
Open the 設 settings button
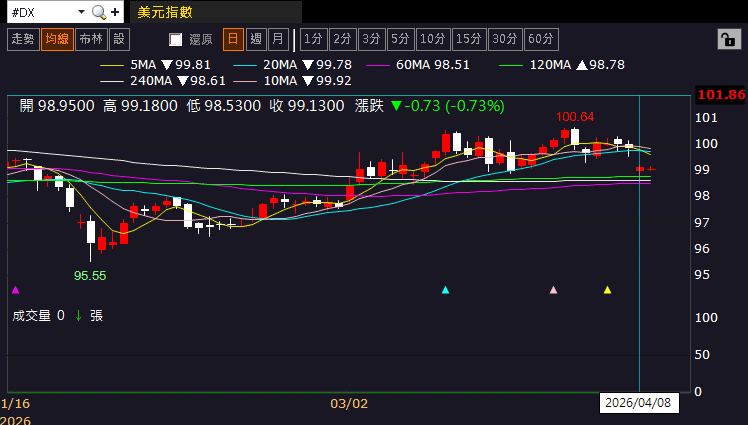[119, 39]
